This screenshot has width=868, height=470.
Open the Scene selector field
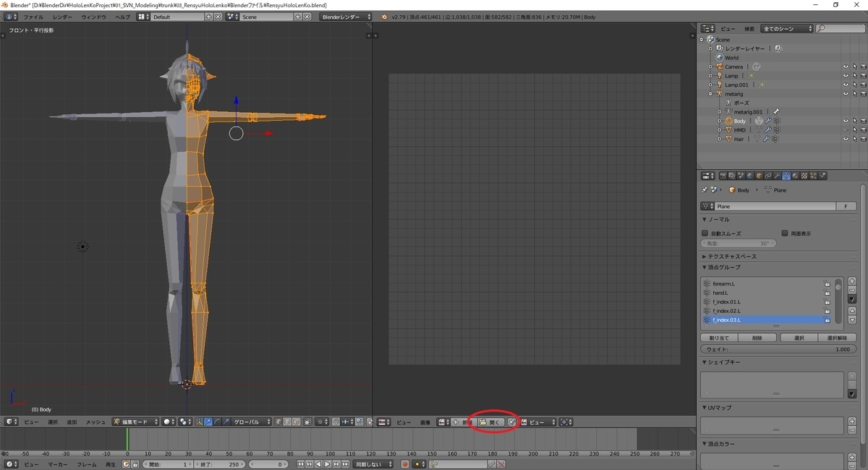click(x=268, y=16)
